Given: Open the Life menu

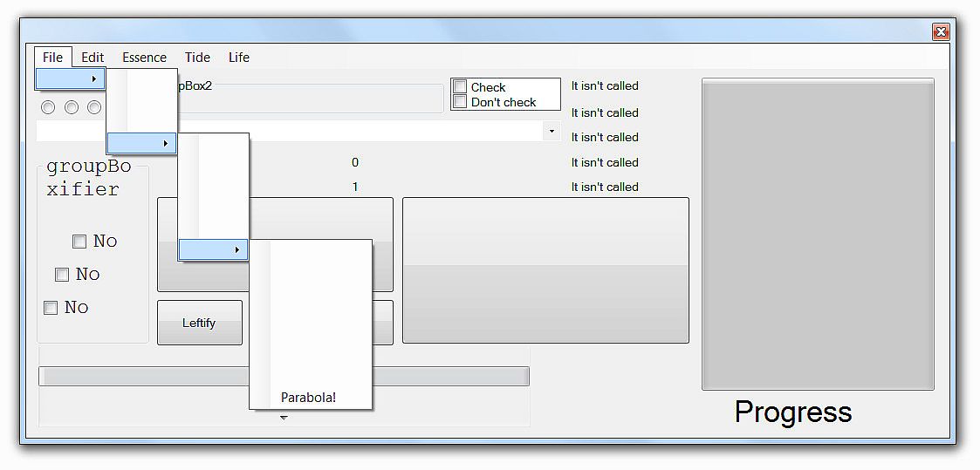Looking at the screenshot, I should coord(239,58).
